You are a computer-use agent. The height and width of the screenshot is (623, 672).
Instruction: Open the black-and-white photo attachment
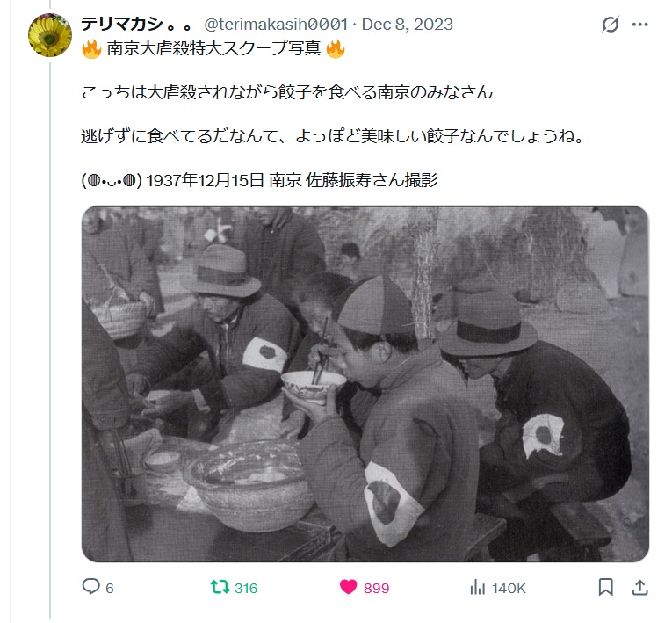tap(365, 384)
